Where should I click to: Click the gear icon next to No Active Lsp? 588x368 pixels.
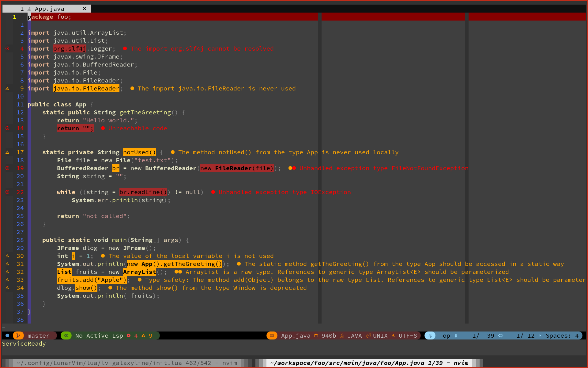(66, 335)
